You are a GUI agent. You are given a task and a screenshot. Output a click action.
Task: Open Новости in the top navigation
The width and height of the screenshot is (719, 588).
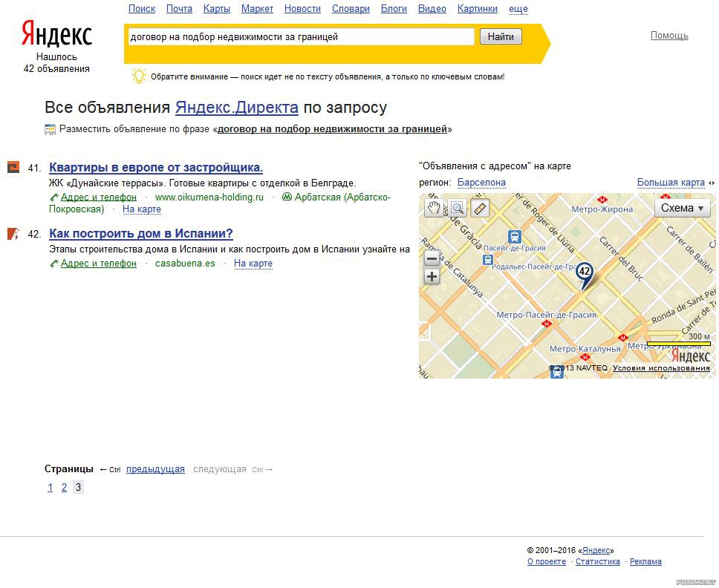coord(302,9)
